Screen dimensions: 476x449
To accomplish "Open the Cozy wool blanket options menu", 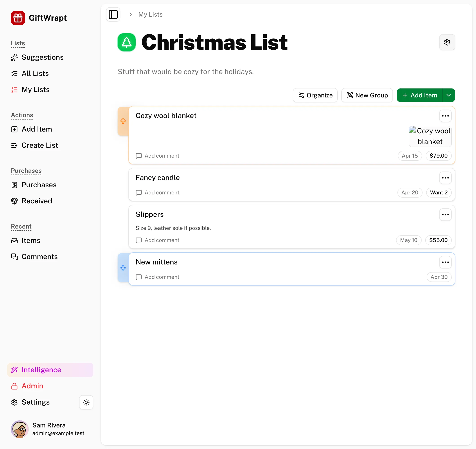I will [445, 116].
